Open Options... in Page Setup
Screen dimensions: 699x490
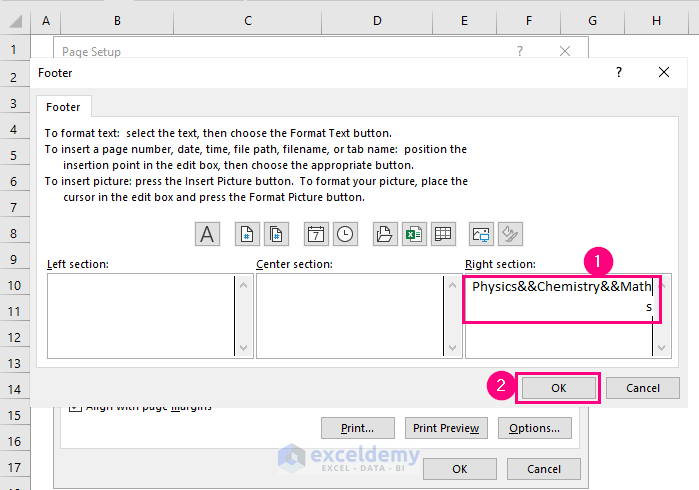(x=535, y=428)
